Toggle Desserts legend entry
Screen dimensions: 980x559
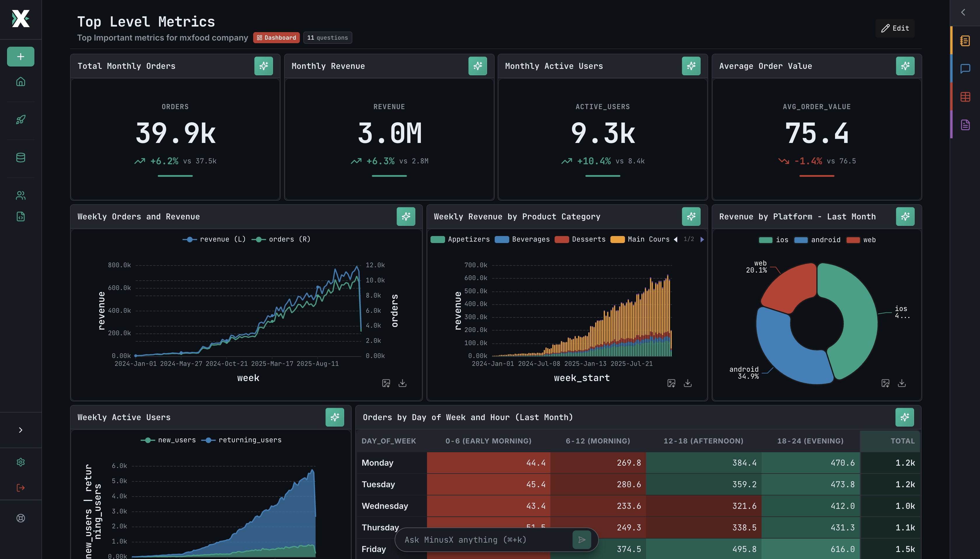pyautogui.click(x=580, y=239)
